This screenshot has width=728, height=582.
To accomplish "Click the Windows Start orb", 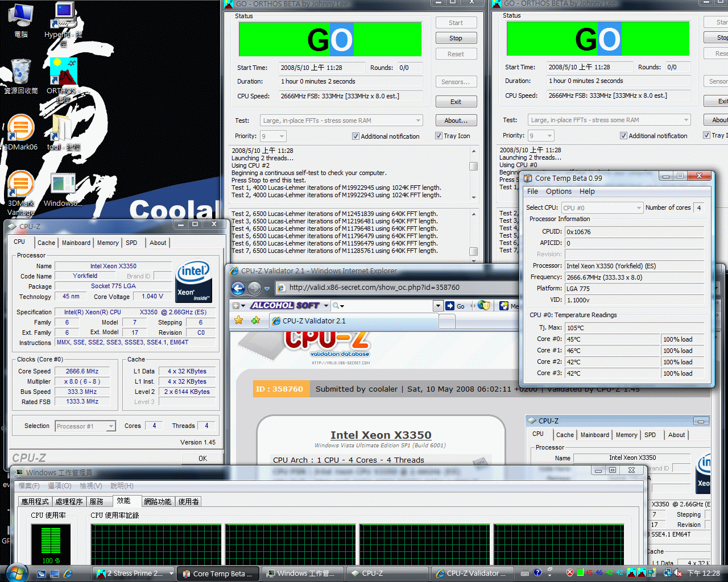I will pos(15,573).
